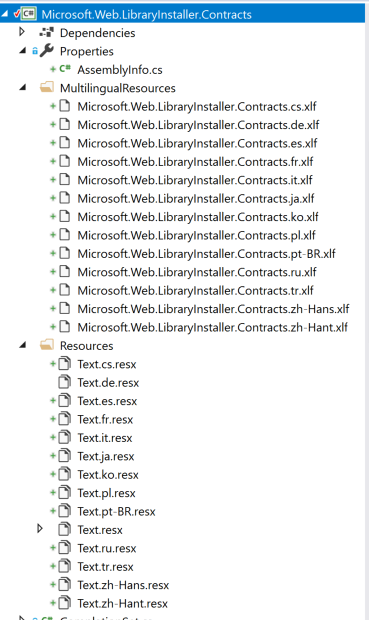Click the file icon of Contracts.tr.xlf
The image size is (369, 620).
64,290
